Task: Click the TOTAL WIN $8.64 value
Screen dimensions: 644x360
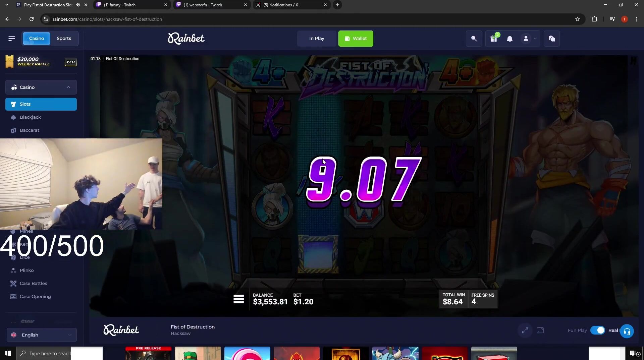Action: [452, 302]
